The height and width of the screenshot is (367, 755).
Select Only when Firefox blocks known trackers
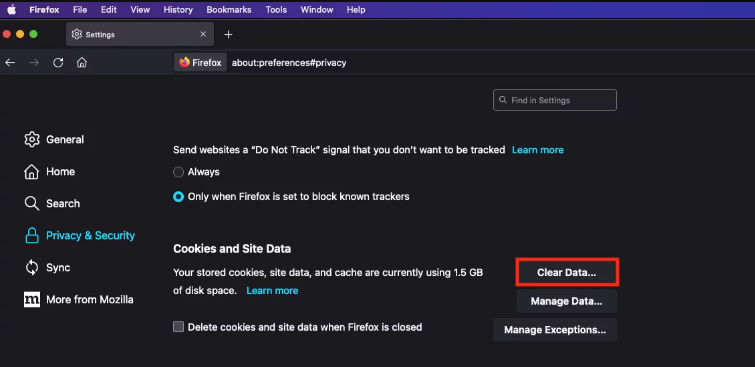tap(178, 197)
